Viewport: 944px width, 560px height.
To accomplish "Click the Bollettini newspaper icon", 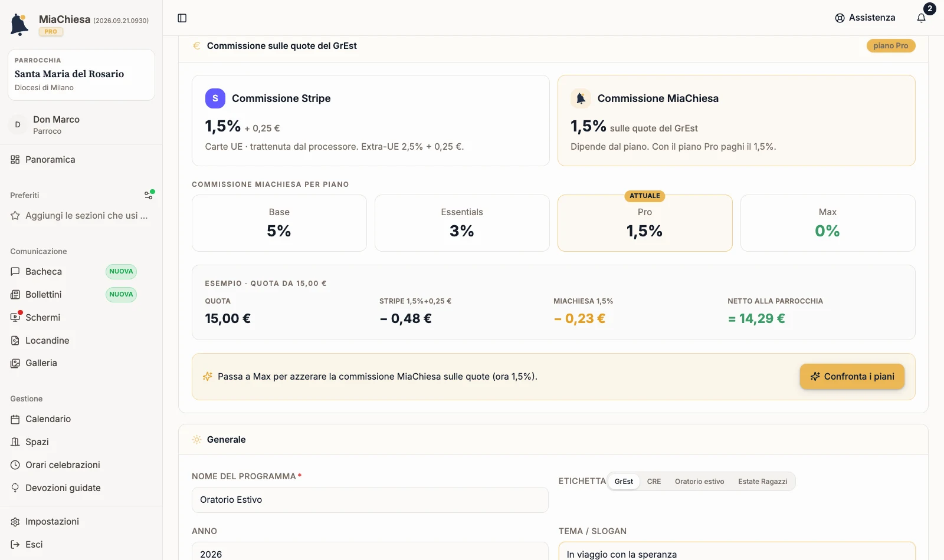I will 15,295.
